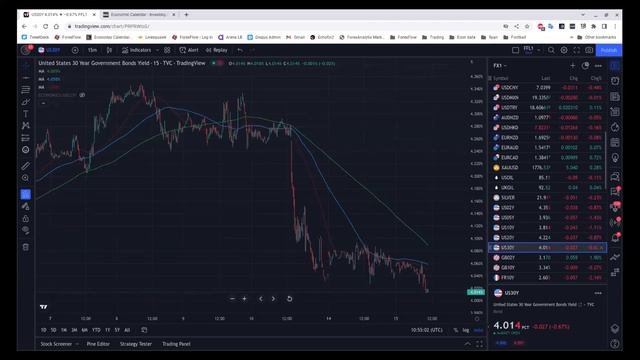Set the date range to All
This screenshot has height=360, width=640.
pos(127,330)
